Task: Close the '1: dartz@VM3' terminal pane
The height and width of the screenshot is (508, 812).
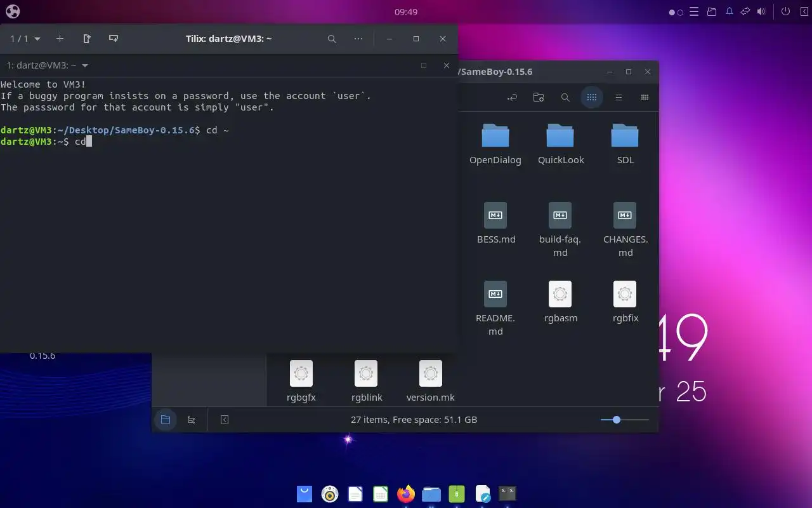Action: 447,65
